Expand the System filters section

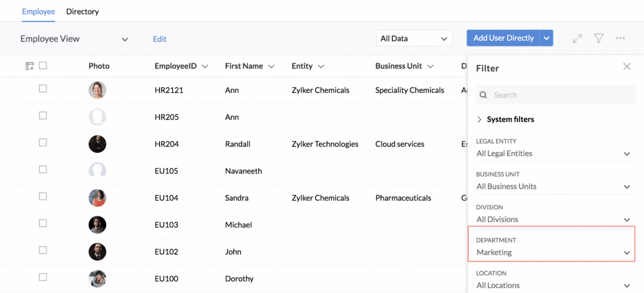pyautogui.click(x=506, y=119)
